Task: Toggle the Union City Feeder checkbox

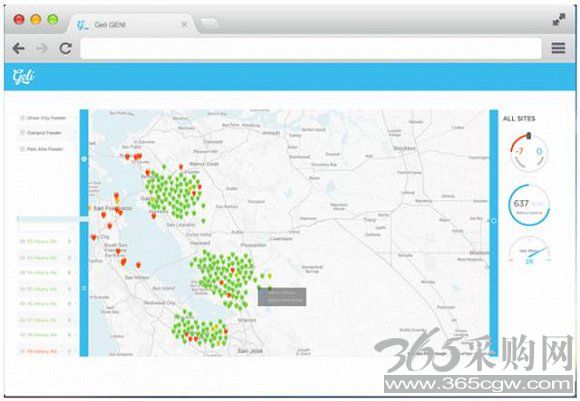Action: [22, 118]
